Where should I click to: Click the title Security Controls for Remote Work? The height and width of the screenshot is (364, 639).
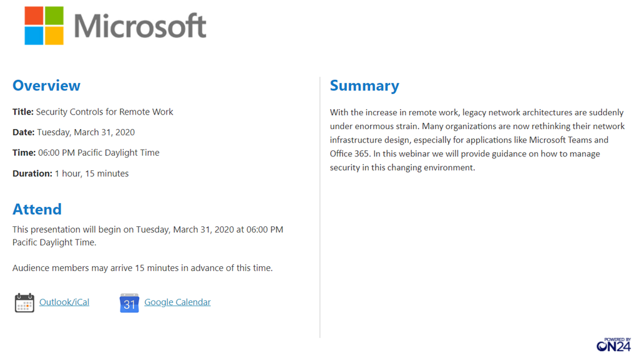click(105, 112)
